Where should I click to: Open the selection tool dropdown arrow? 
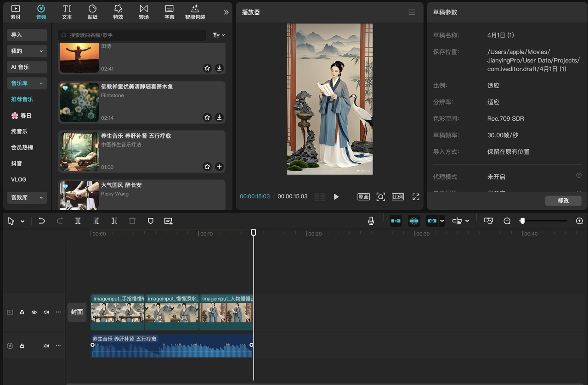pyautogui.click(x=23, y=221)
